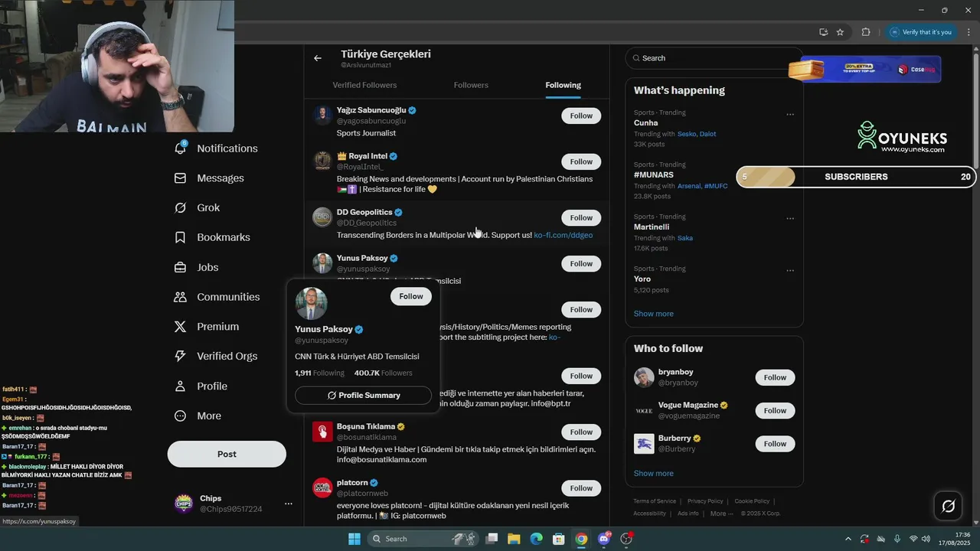Open more options for Yoro trend
The height and width of the screenshot is (551, 980).
point(790,270)
